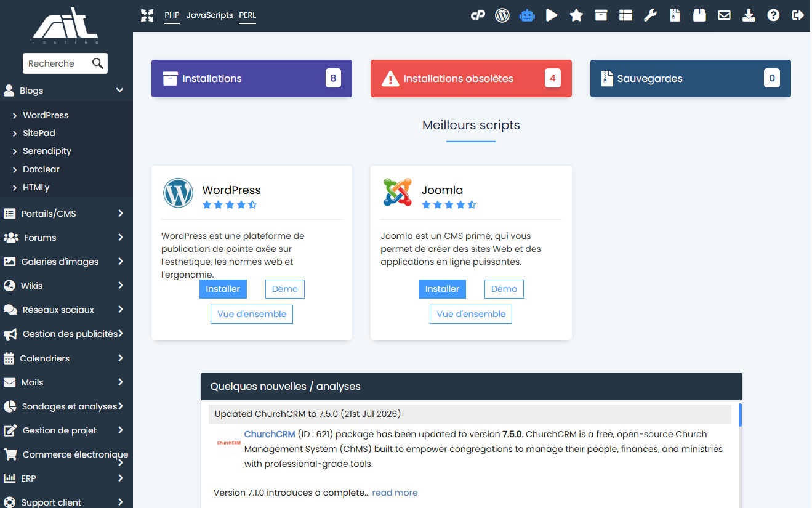Screen dimensions: 812x508
Task: Click the Sondages et analyses pie chart icon
Action: click(10, 406)
